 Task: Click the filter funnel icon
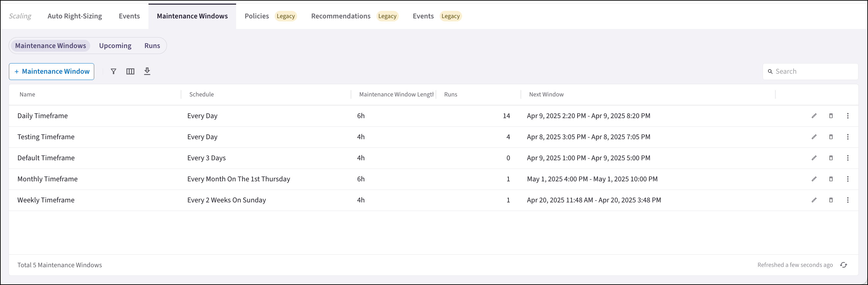(114, 71)
